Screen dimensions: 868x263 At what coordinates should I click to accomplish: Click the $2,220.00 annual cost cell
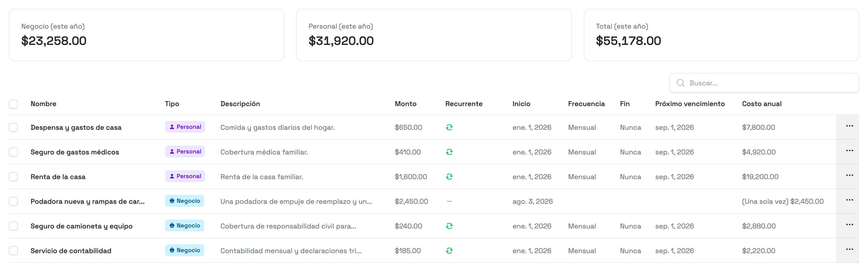click(x=759, y=251)
